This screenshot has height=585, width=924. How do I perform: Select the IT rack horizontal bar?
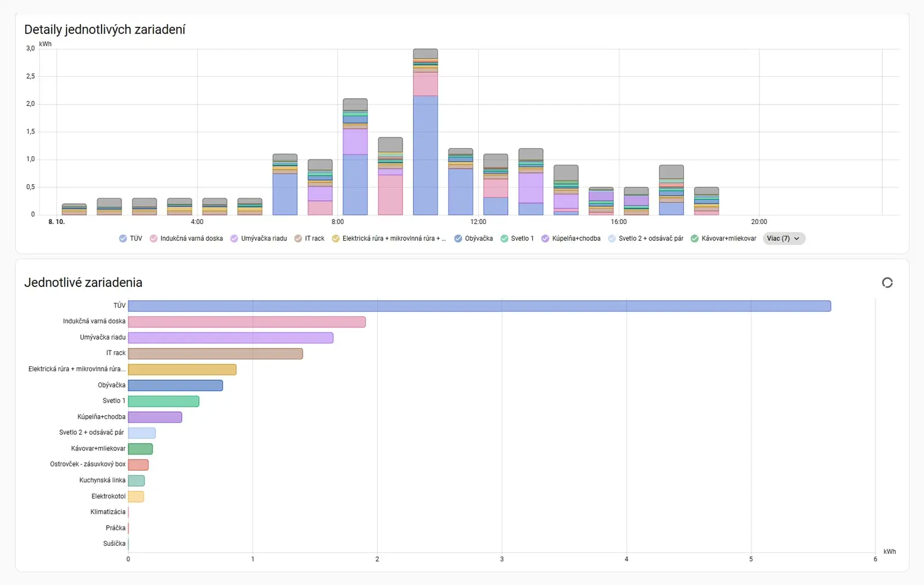point(215,353)
